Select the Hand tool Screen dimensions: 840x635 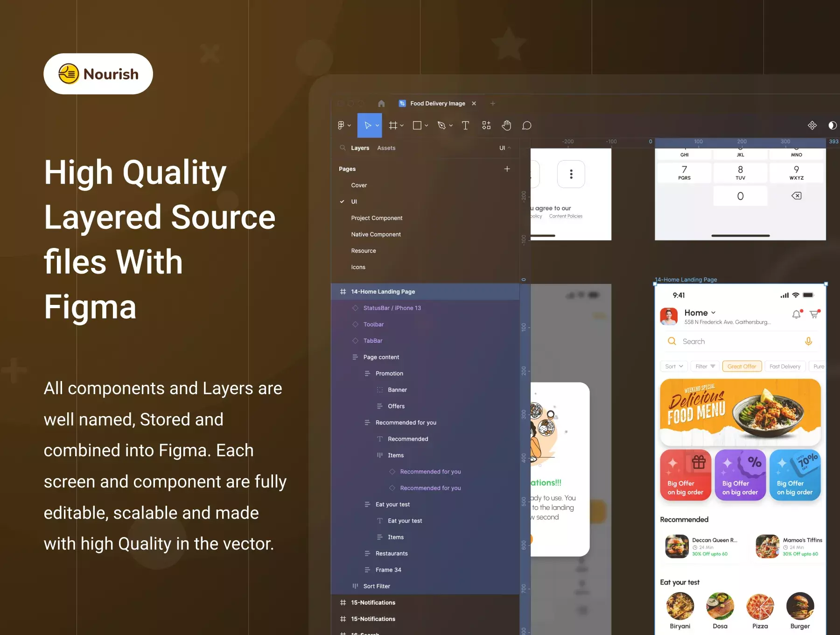(506, 125)
